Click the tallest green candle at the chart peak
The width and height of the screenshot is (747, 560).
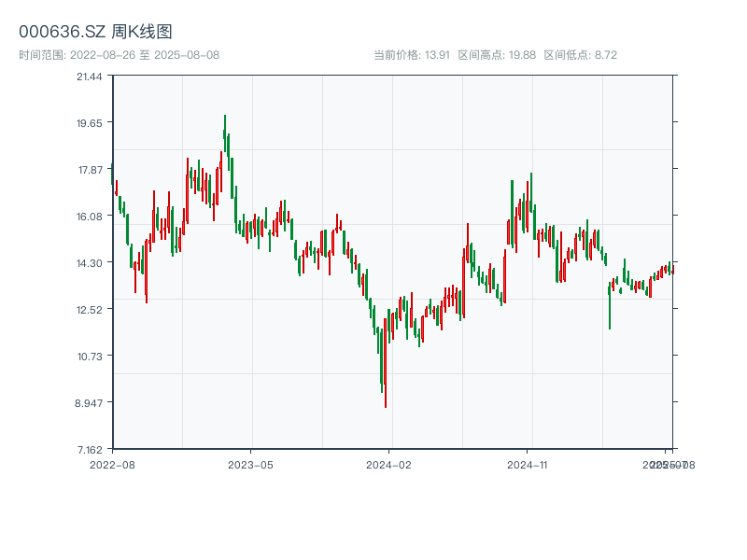(x=225, y=133)
